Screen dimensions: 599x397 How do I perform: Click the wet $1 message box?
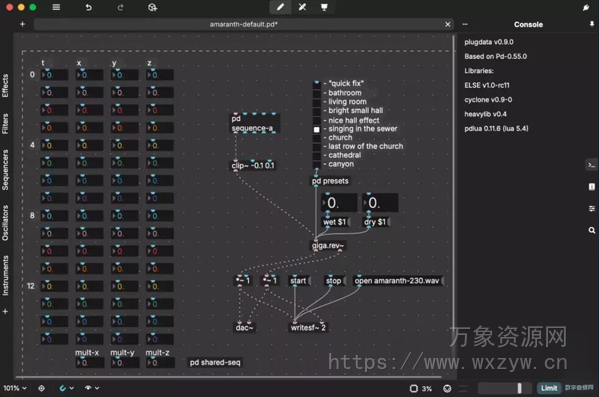click(x=335, y=222)
